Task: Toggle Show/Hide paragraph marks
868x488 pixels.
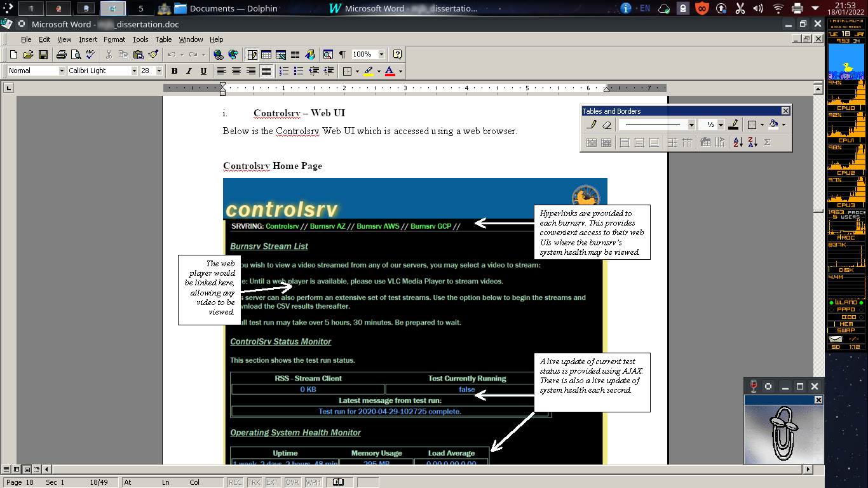Action: [342, 55]
